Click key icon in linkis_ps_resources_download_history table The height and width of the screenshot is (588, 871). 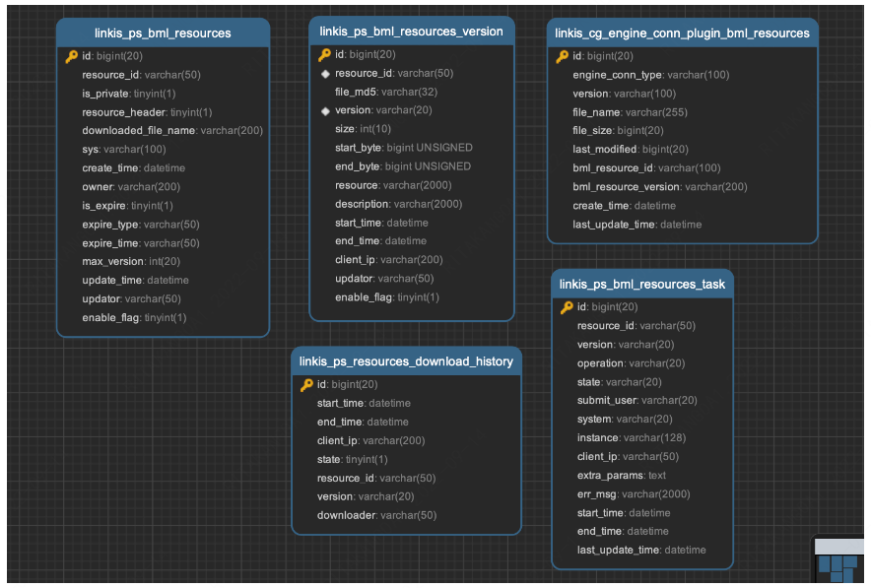pyautogui.click(x=306, y=385)
